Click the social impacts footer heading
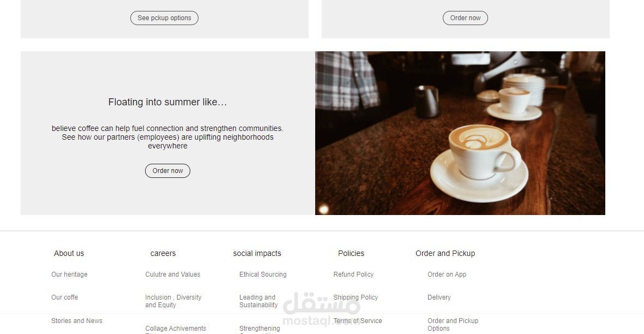This screenshot has width=644, height=334. pyautogui.click(x=257, y=253)
